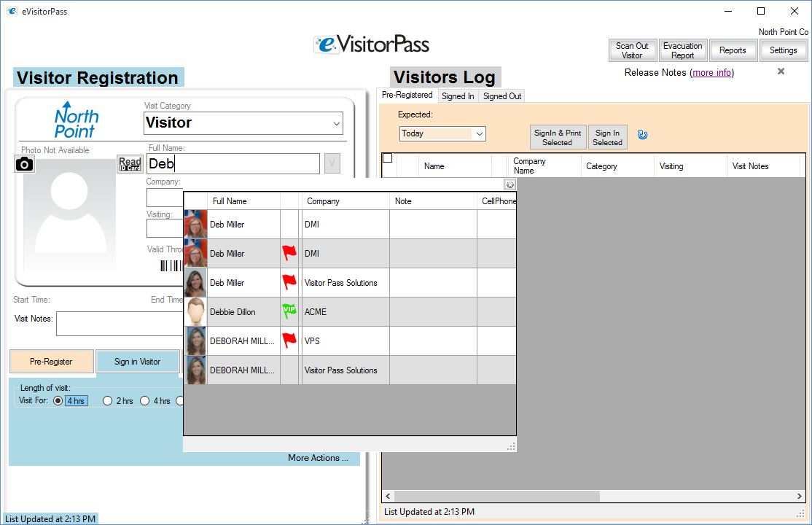Click the red flag on Visitor Pass Solutions row

pos(289,282)
